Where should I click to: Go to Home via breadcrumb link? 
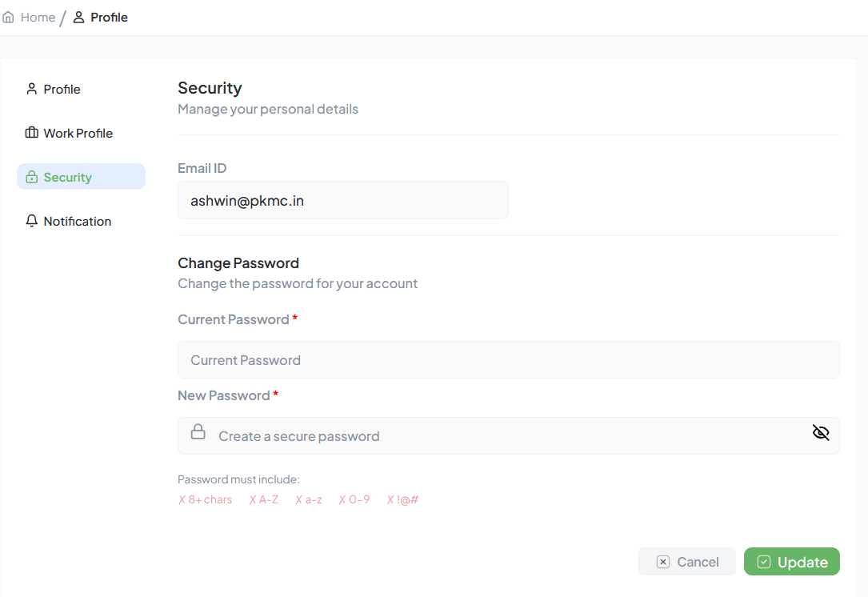[38, 18]
